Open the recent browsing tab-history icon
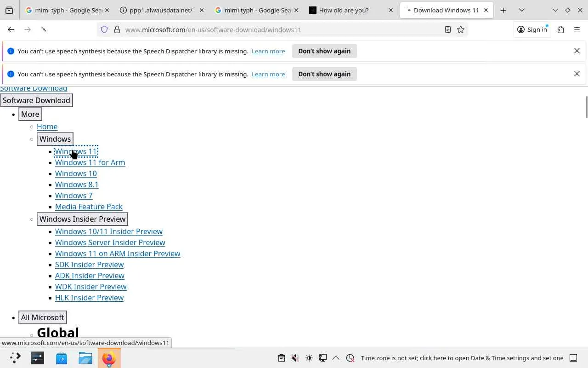Screen dimensions: 588x368 pyautogui.click(x=9, y=10)
